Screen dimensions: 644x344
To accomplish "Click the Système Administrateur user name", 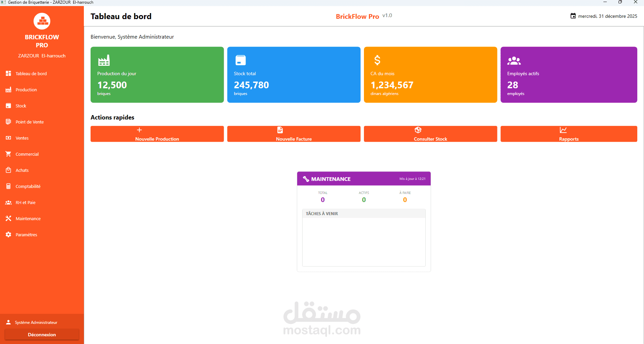I will click(x=36, y=323).
